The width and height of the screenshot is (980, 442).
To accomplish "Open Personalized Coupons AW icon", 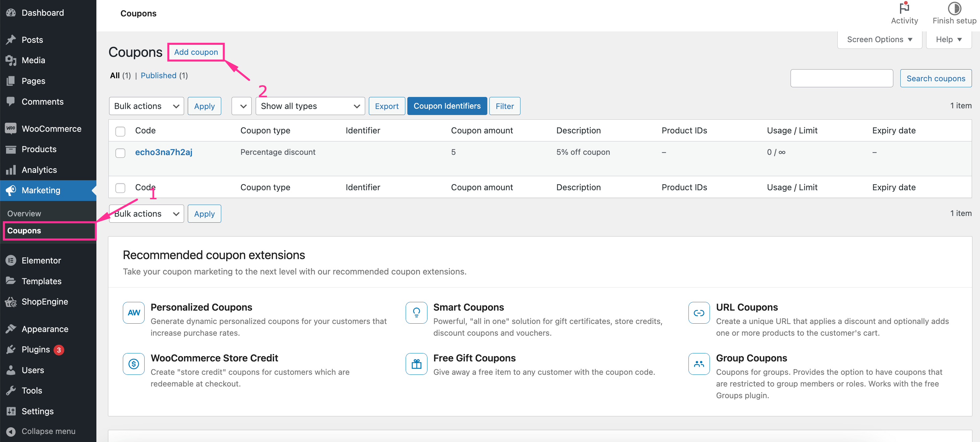I will [134, 312].
